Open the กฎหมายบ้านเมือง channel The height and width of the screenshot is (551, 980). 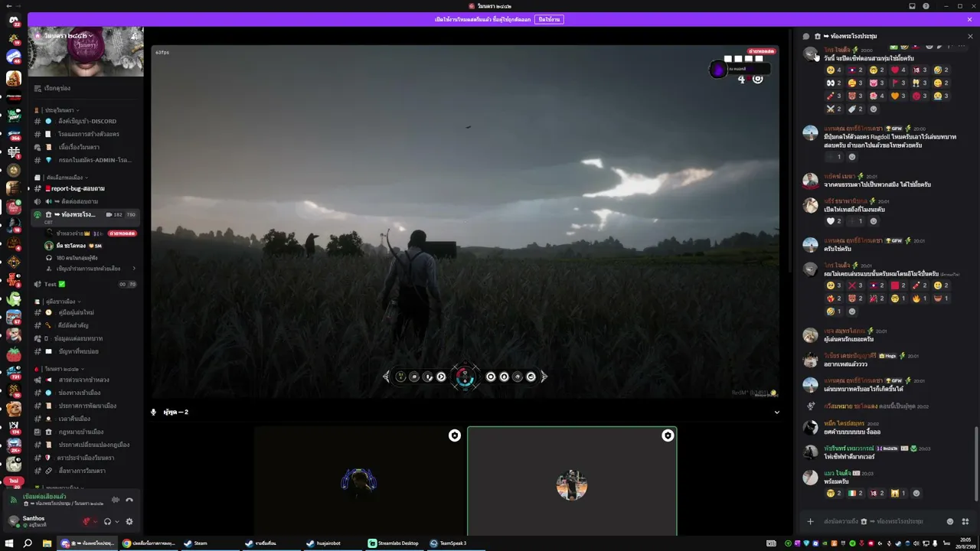(x=86, y=432)
